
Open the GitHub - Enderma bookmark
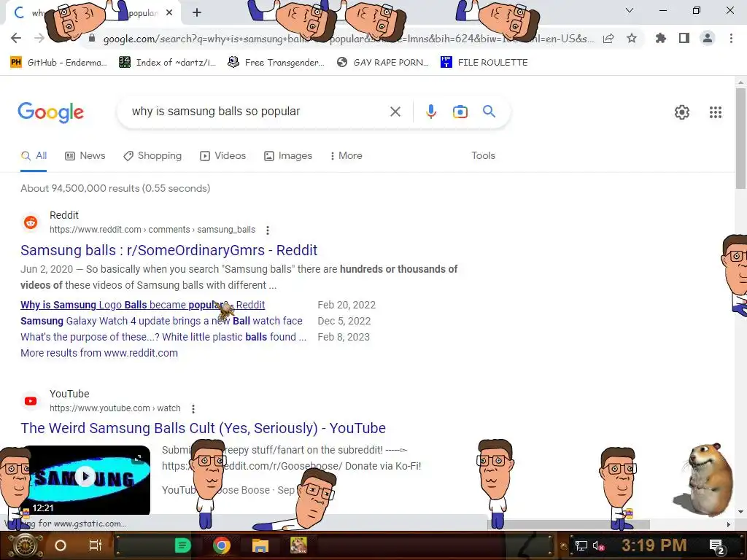pos(58,63)
